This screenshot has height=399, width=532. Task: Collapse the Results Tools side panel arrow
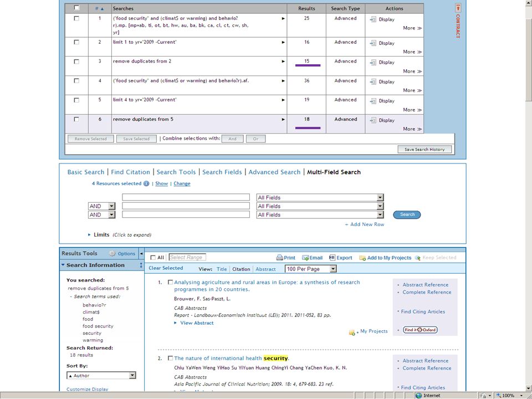point(141,253)
